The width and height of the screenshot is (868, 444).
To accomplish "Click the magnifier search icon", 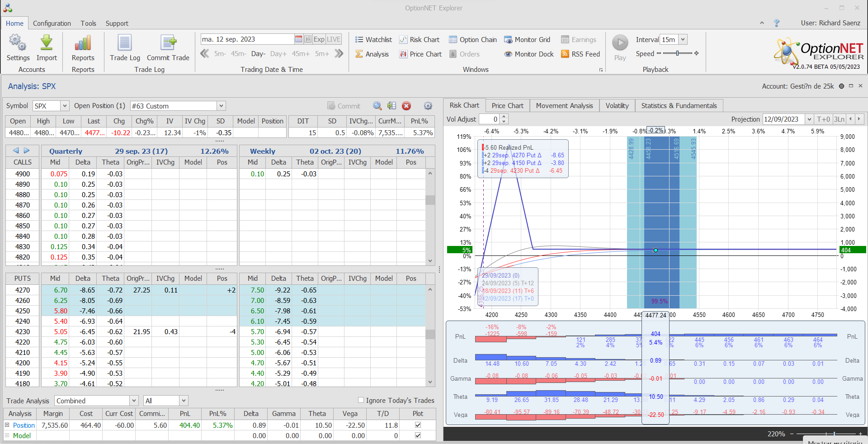I will click(377, 106).
